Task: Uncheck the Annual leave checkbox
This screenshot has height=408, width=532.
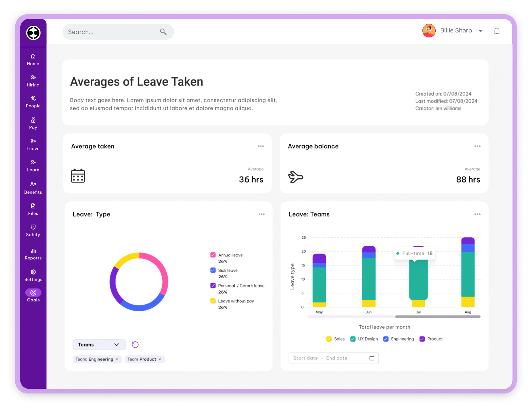Action: [x=213, y=255]
